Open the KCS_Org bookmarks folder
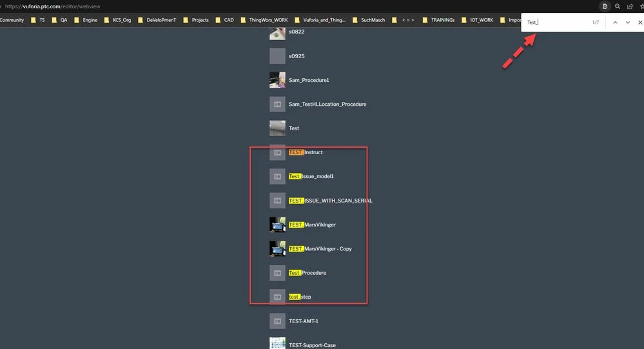 (117, 20)
